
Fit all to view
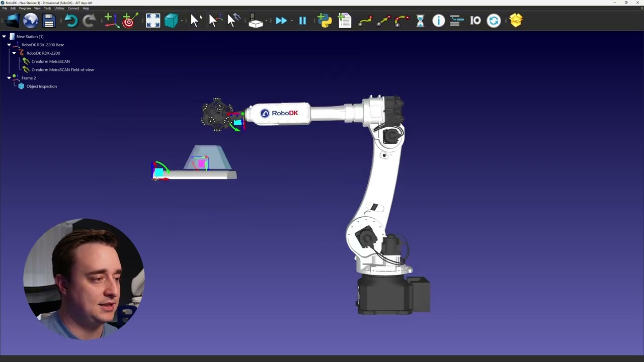tap(153, 21)
